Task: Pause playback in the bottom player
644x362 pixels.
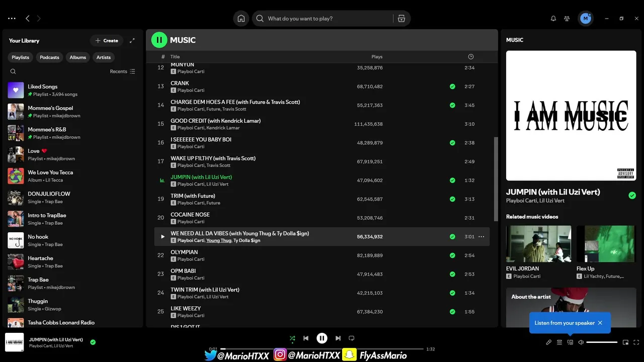Action: 322,338
